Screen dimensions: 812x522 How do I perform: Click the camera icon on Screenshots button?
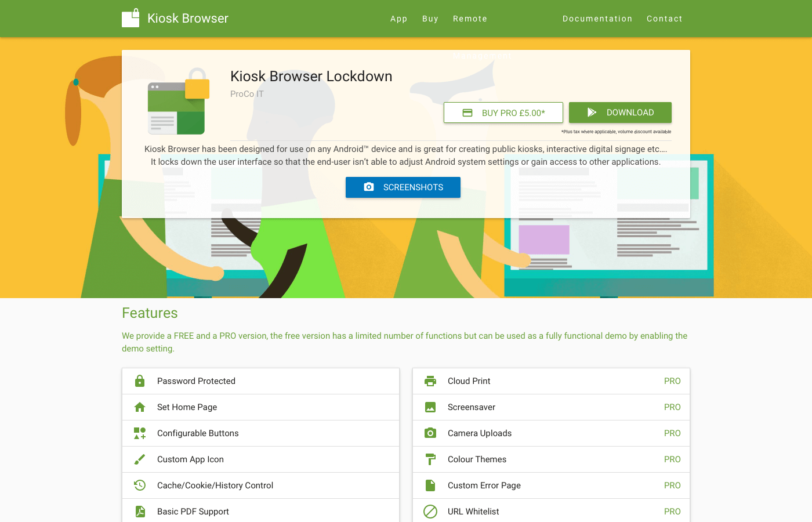(x=369, y=187)
